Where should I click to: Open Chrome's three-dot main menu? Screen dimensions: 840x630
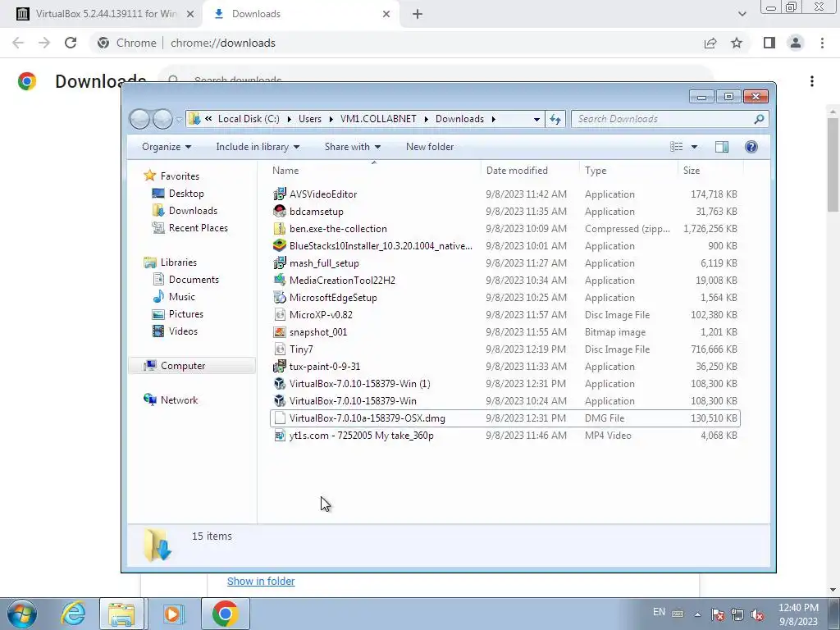pos(822,43)
